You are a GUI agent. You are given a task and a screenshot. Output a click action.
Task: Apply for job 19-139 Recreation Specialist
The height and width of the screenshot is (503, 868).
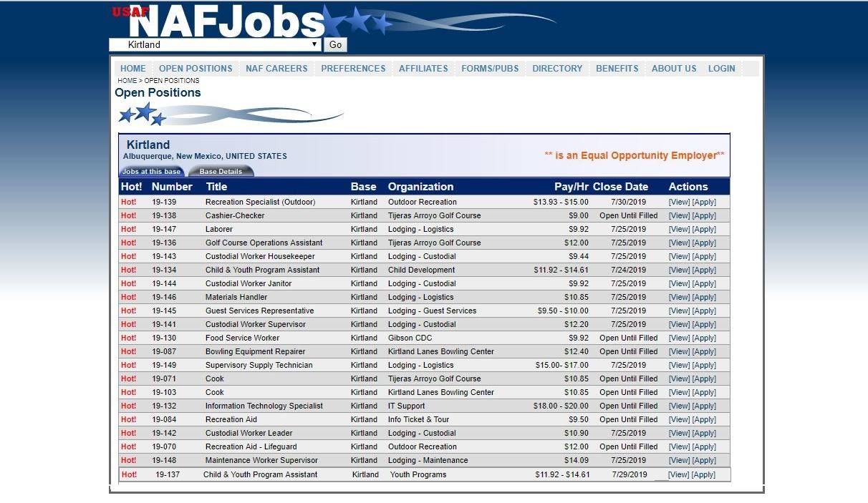(x=704, y=202)
